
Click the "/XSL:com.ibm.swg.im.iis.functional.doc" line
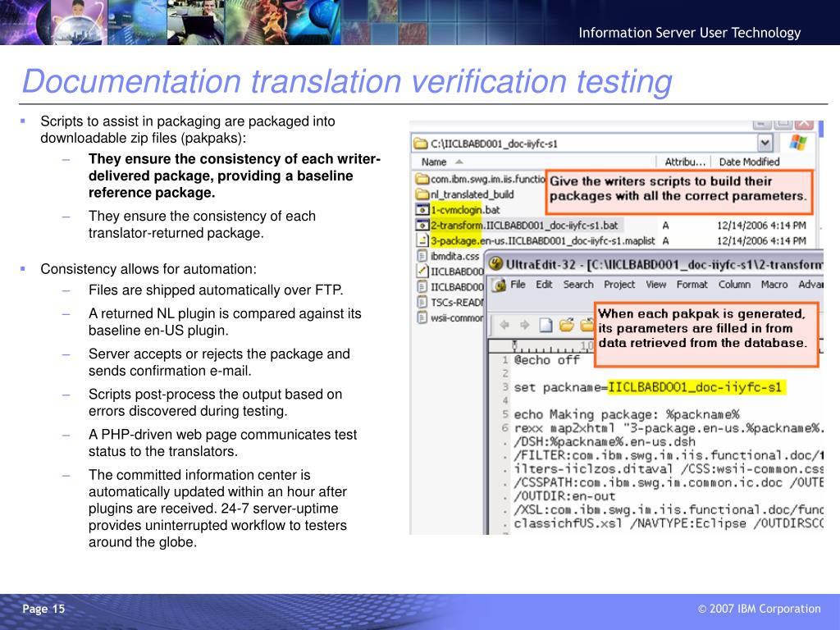point(668,510)
